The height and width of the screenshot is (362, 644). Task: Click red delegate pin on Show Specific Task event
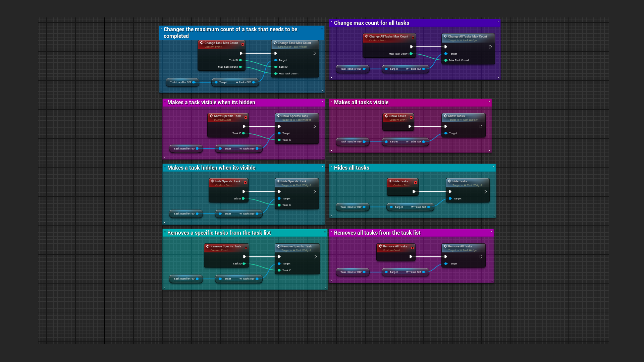[x=246, y=118]
